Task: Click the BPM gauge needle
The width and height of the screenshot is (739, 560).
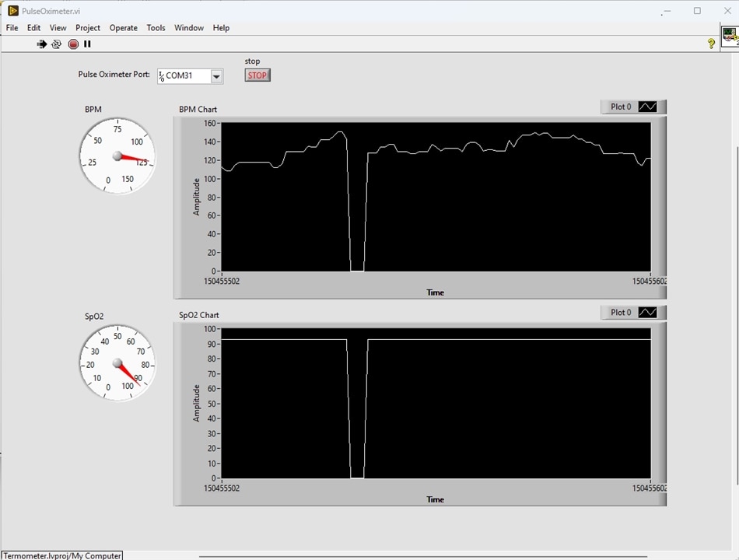Action: pyautogui.click(x=133, y=159)
